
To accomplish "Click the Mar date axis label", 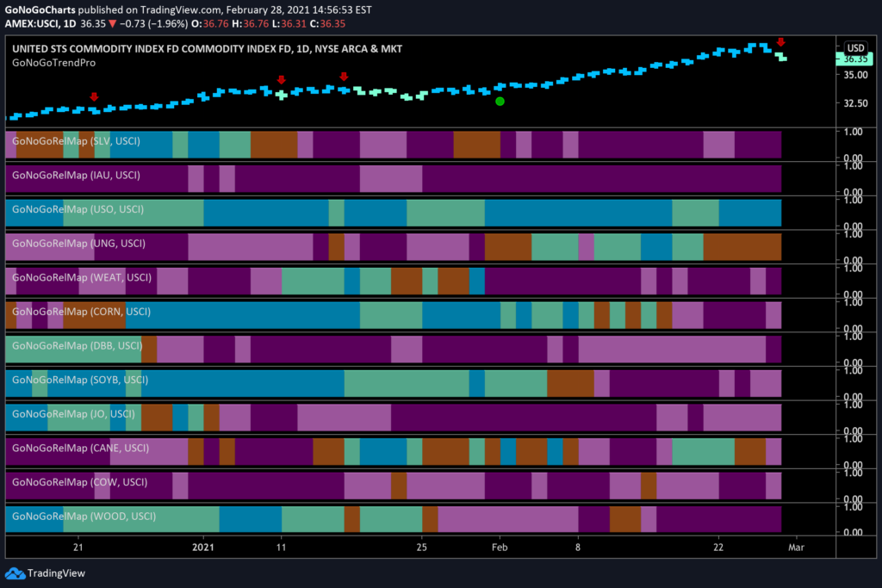I will pos(796,547).
